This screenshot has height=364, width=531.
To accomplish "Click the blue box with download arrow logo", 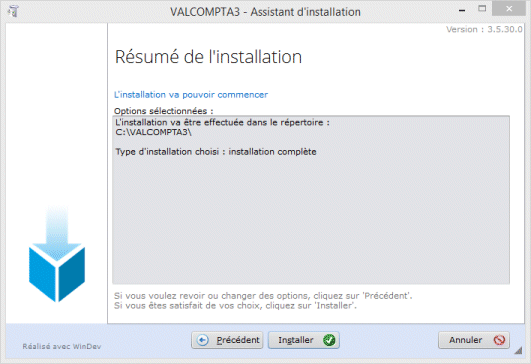I will click(x=57, y=254).
